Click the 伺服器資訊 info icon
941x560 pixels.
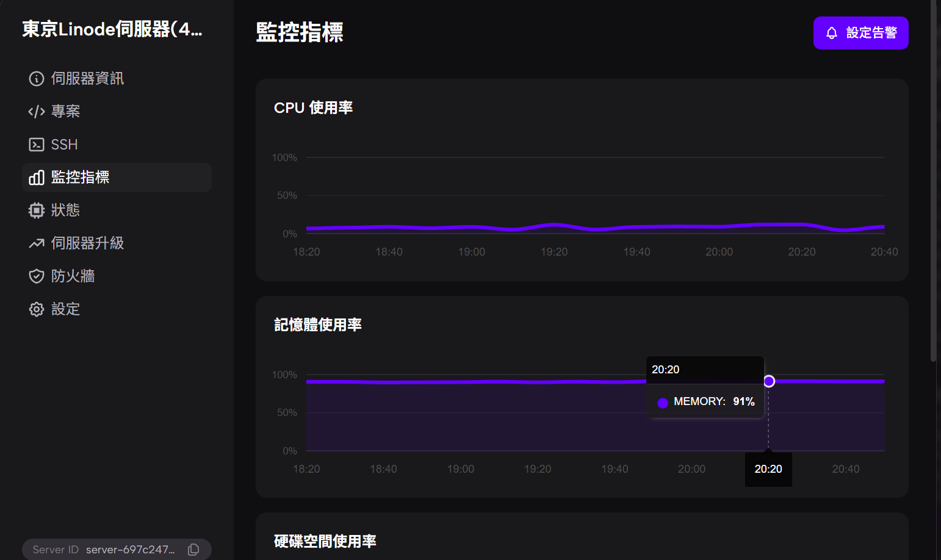point(36,78)
